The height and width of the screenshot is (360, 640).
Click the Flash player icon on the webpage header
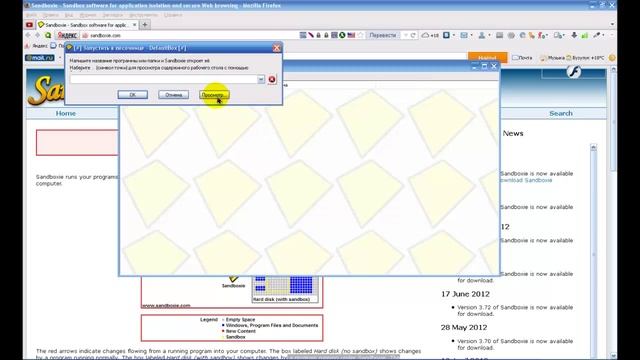coord(573,72)
